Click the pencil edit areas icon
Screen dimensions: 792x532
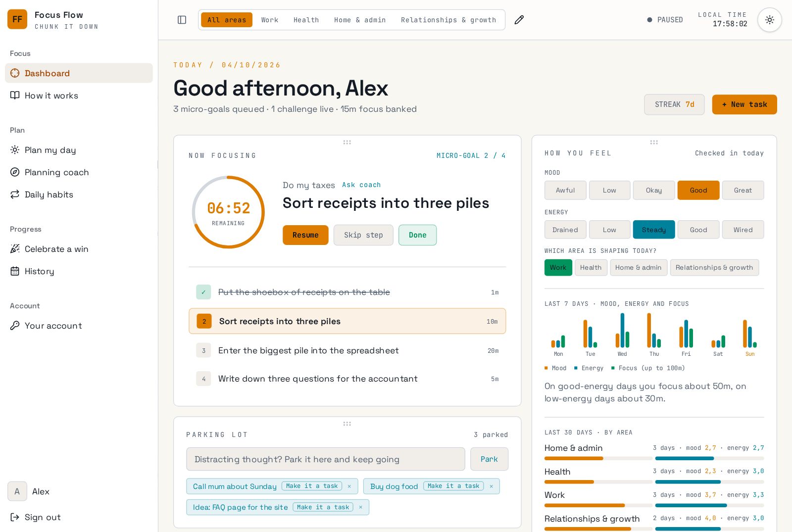519,20
